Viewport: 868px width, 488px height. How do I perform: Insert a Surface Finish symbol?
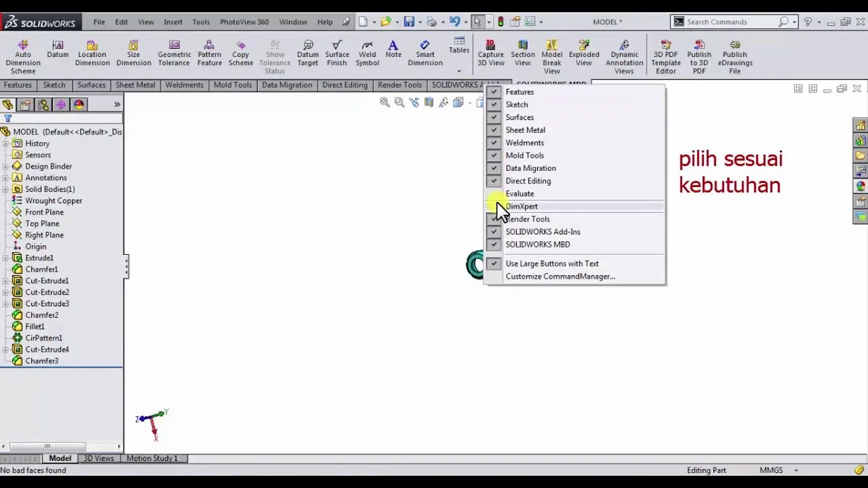click(337, 53)
